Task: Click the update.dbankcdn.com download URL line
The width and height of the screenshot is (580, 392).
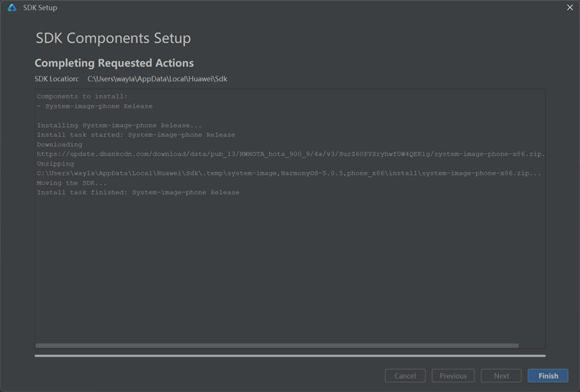Action: tap(291, 154)
